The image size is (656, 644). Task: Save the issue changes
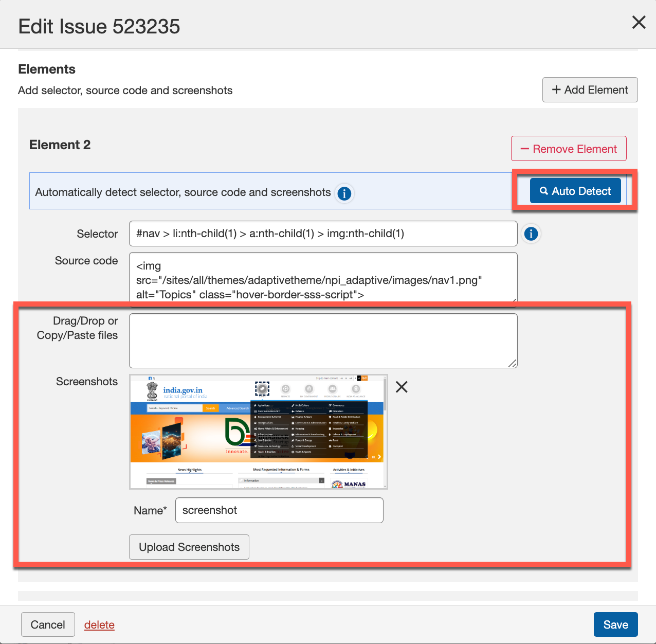tap(615, 624)
